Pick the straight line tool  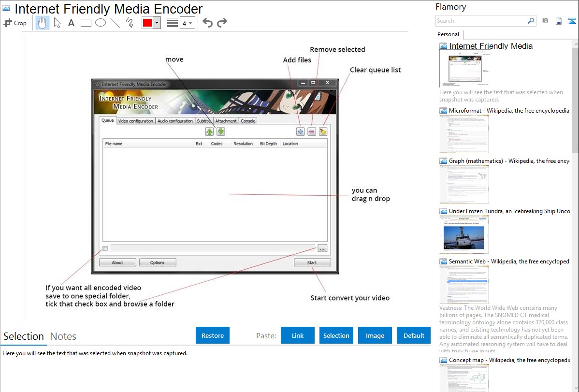pyautogui.click(x=115, y=23)
